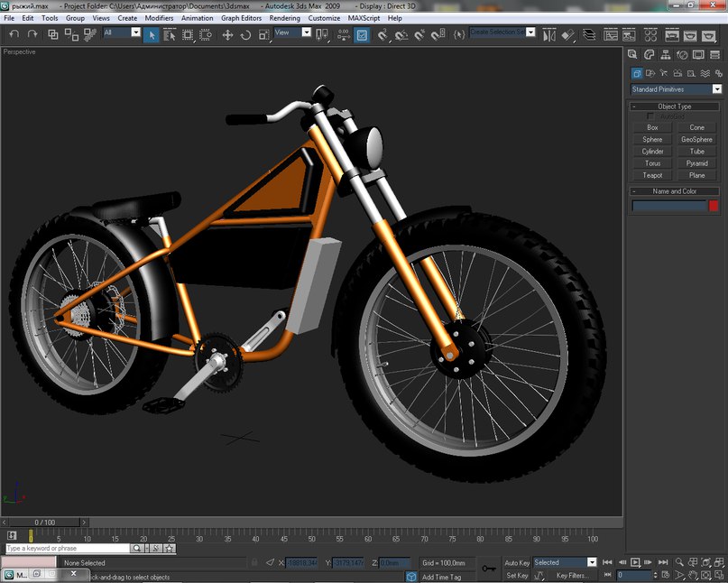Click the Teapot primitive button
The width and height of the screenshot is (728, 583).
click(652, 175)
